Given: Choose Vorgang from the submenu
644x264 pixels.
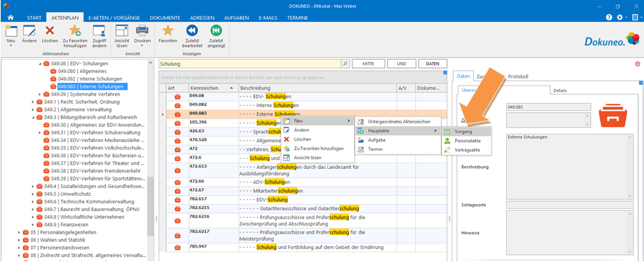Looking at the screenshot, I should 466,132.
